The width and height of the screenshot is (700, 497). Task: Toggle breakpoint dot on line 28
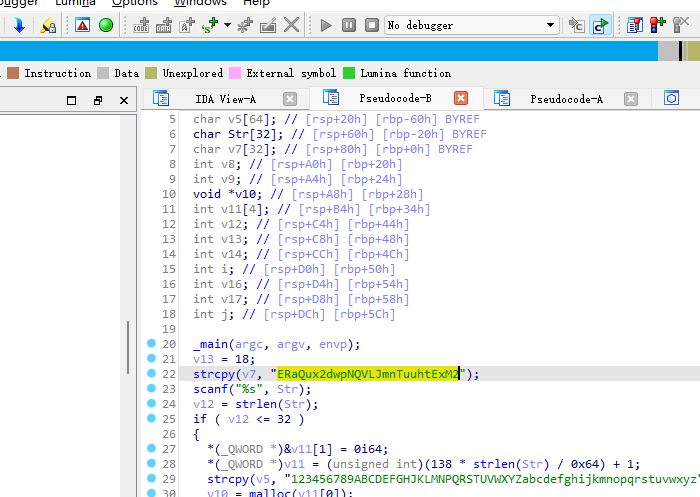click(151, 463)
